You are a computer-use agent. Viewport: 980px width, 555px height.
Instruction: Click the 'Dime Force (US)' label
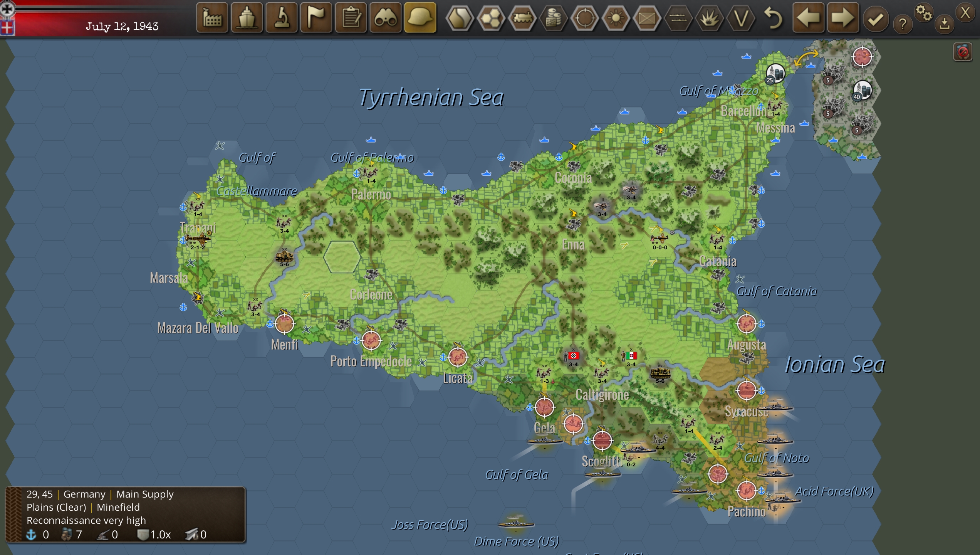pyautogui.click(x=516, y=542)
